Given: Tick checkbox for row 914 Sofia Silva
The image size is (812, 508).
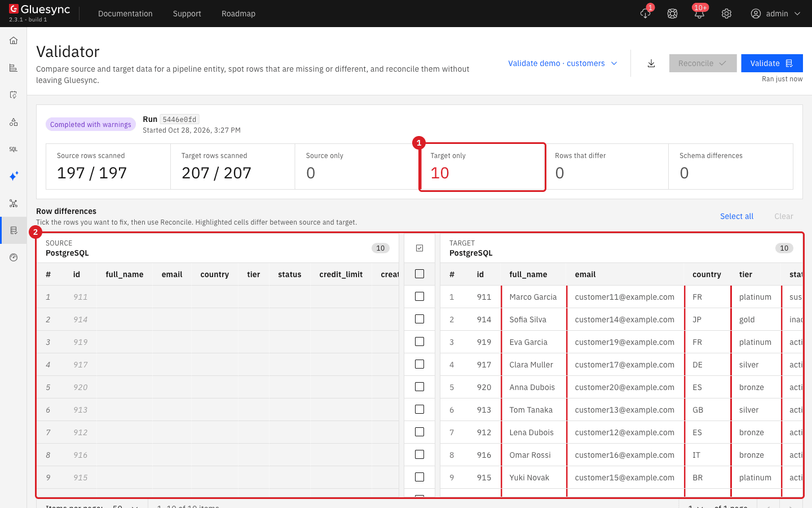Looking at the screenshot, I should 420,319.
